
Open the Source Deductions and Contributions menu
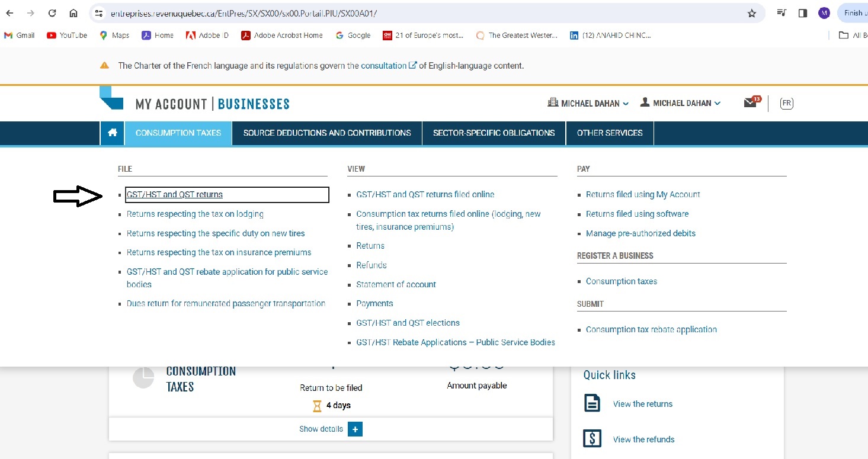coord(327,133)
